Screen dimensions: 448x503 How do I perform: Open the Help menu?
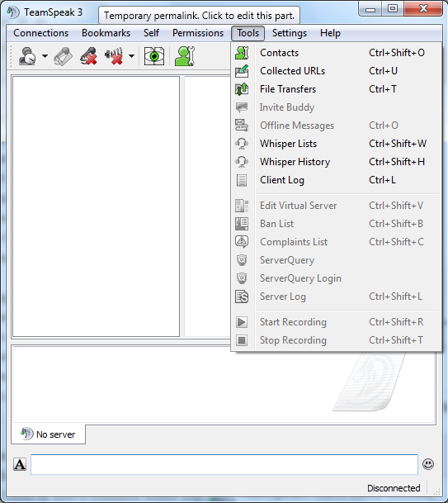tap(330, 33)
